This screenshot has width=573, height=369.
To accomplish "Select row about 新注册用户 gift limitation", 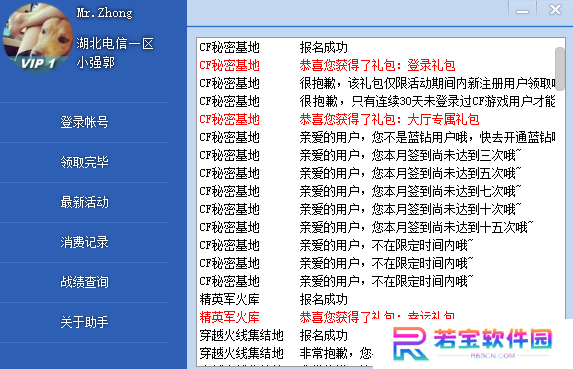I will 376,83.
